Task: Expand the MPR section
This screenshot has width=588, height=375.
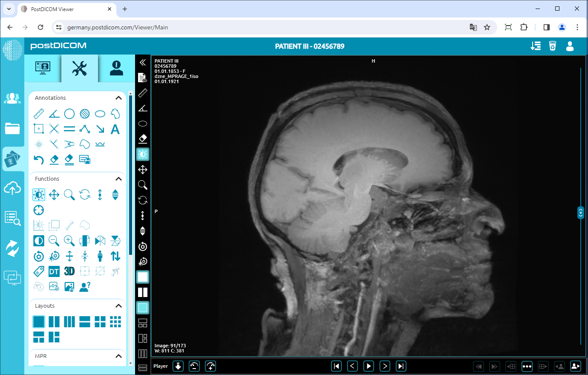Action: (x=118, y=356)
